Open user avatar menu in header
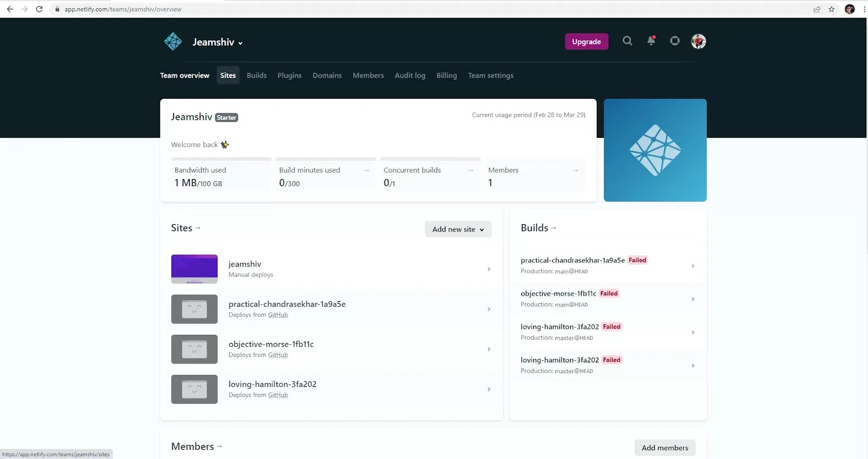868x459 pixels. [x=698, y=41]
